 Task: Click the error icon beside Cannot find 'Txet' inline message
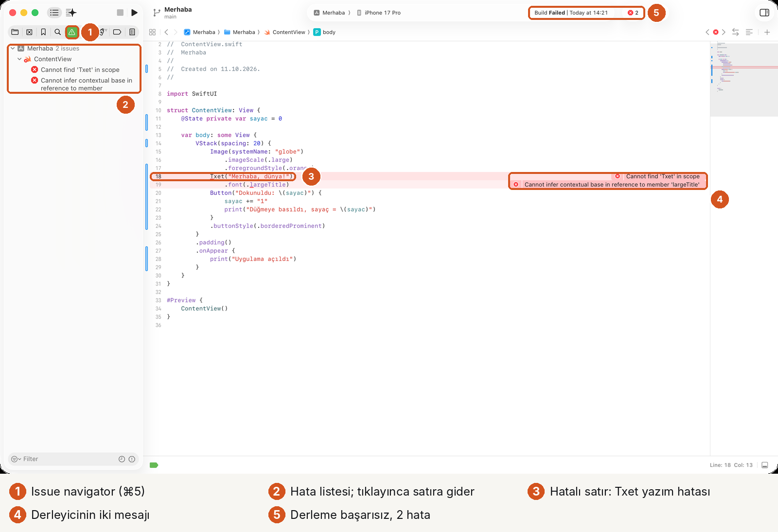[x=618, y=176]
